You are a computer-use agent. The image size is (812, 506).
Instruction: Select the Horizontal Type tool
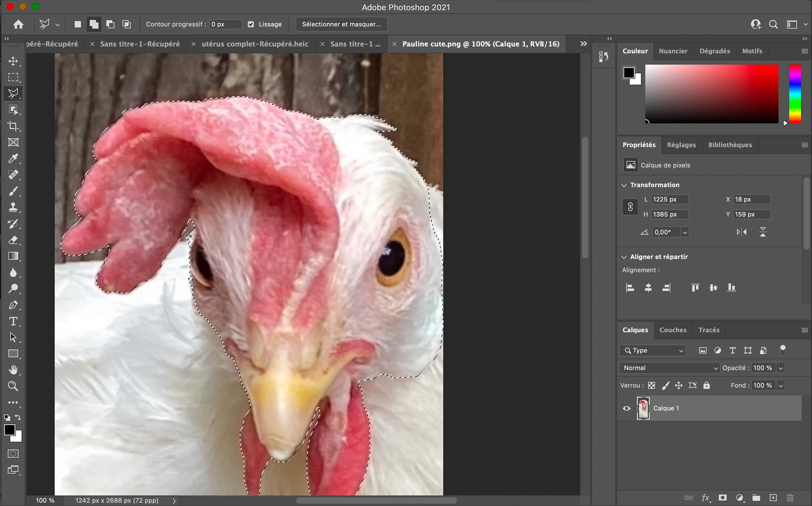(13, 321)
